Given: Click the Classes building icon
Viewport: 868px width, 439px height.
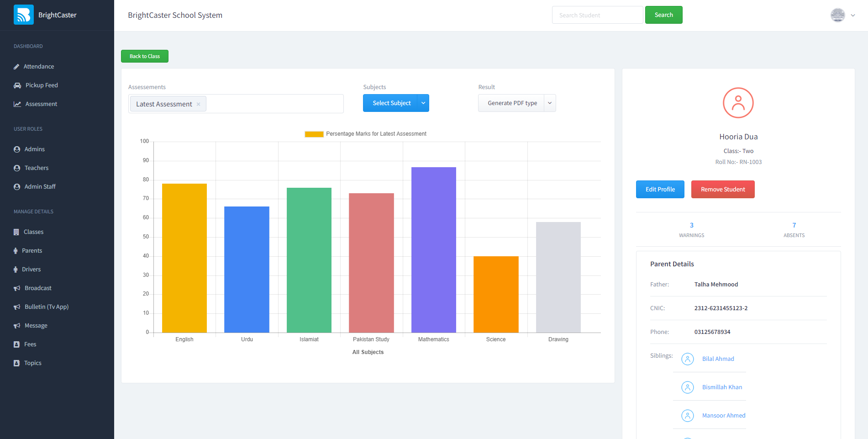Looking at the screenshot, I should tap(16, 232).
